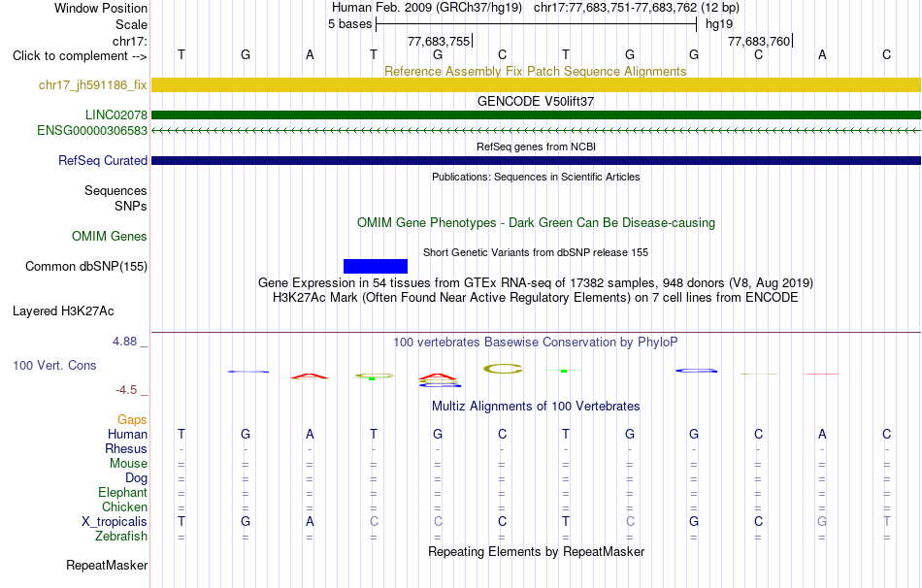Select the Mouse alignment row label
This screenshot has width=922, height=588.
pos(128,464)
